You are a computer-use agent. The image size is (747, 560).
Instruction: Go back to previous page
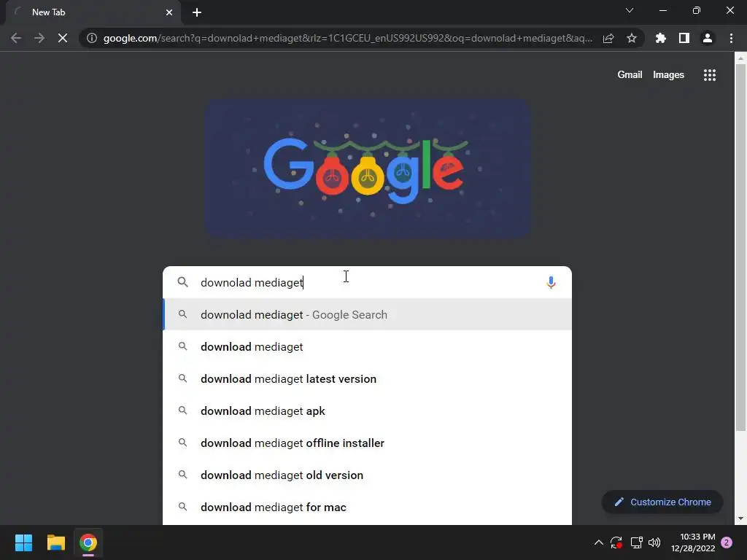pos(16,38)
